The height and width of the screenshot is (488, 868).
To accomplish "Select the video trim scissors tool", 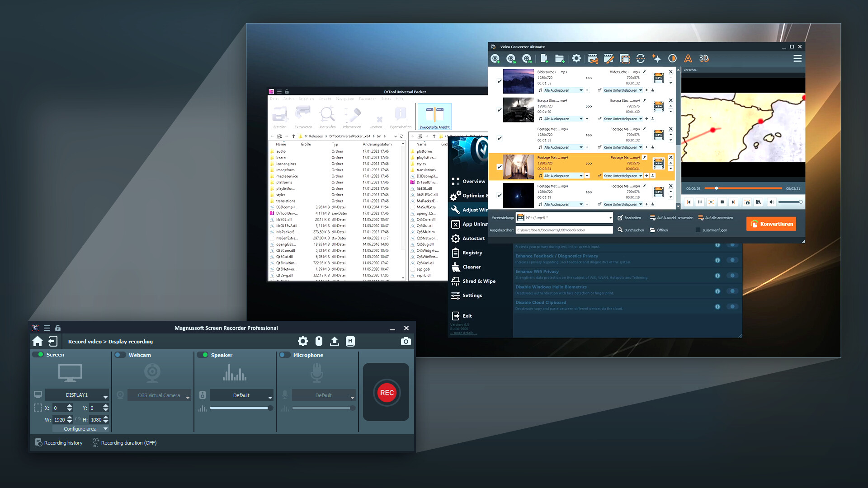I will 594,59.
